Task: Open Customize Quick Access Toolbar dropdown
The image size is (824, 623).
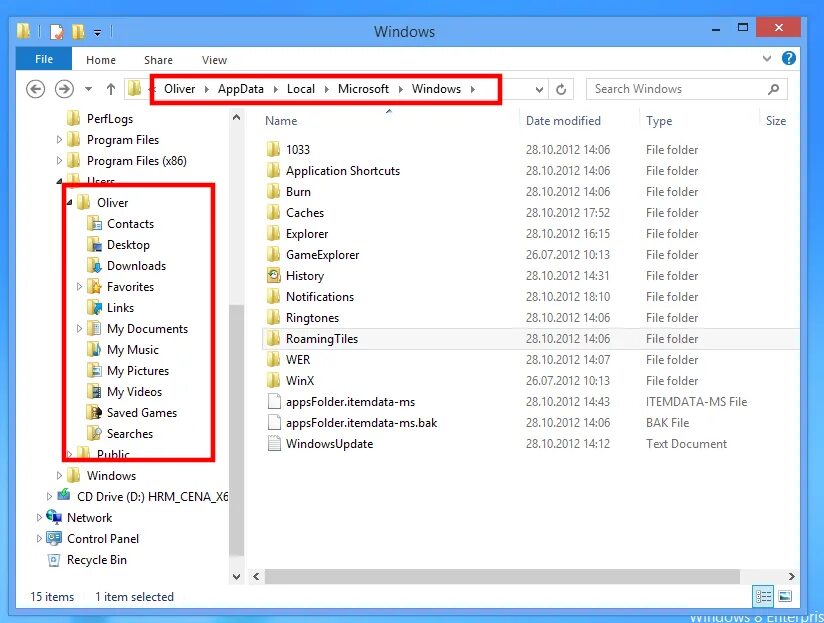Action: [97, 32]
